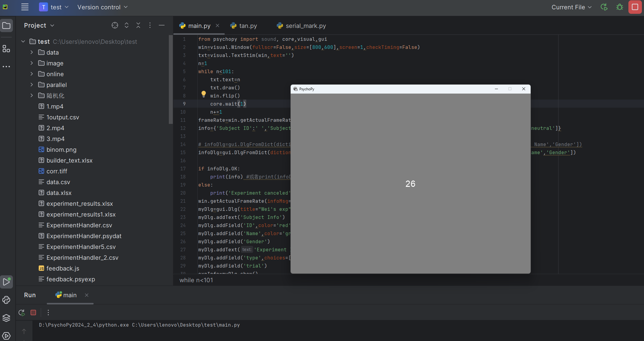Click the Stop main run button in top toolbar
Viewport: 644px width, 341px height.
[x=635, y=7]
